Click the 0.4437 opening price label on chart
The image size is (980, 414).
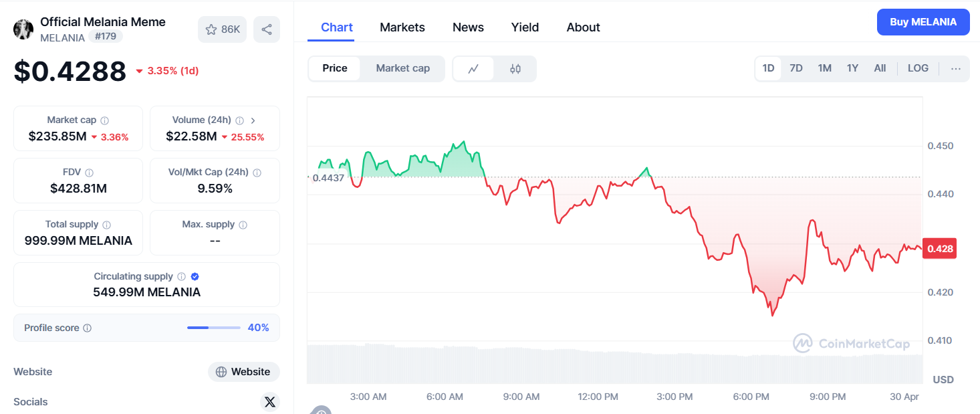(328, 178)
